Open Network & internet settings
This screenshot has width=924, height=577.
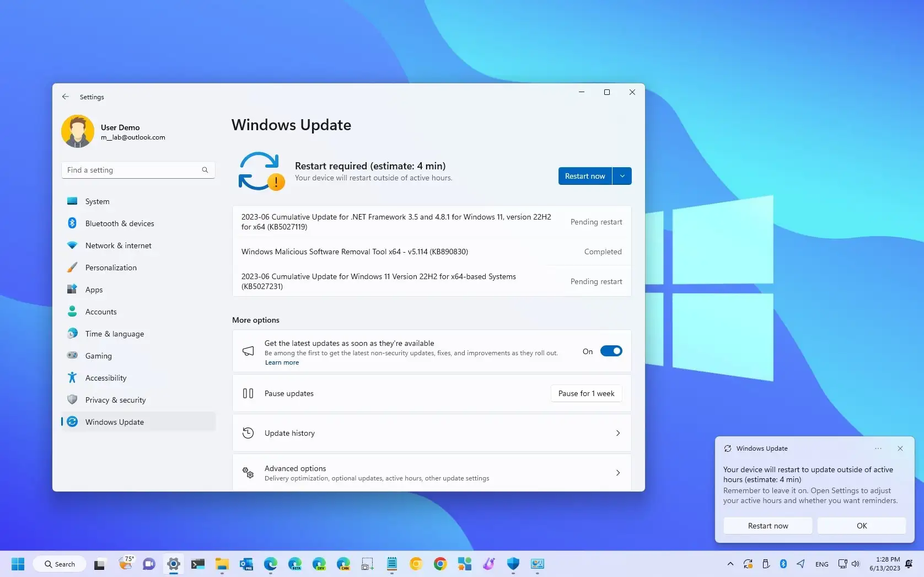73,245
